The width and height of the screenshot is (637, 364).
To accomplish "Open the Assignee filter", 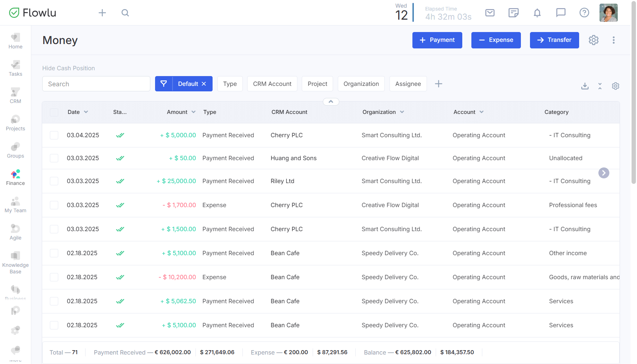I will [408, 84].
